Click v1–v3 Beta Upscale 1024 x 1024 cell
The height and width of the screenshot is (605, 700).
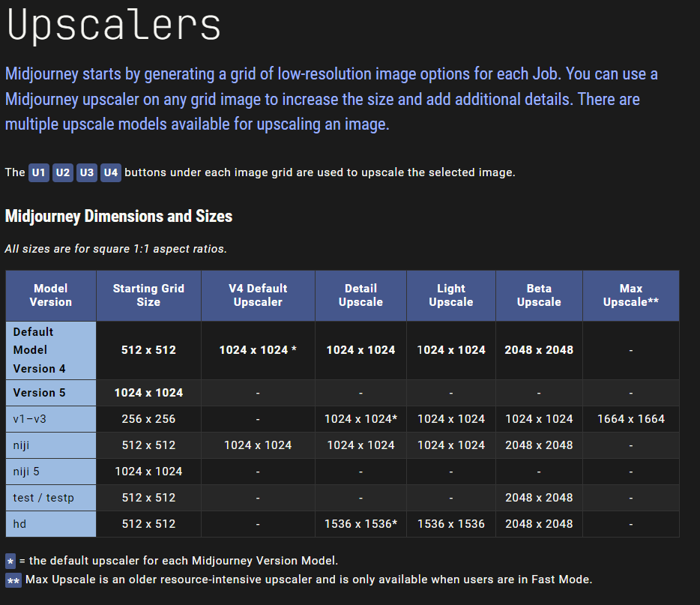[x=539, y=419]
